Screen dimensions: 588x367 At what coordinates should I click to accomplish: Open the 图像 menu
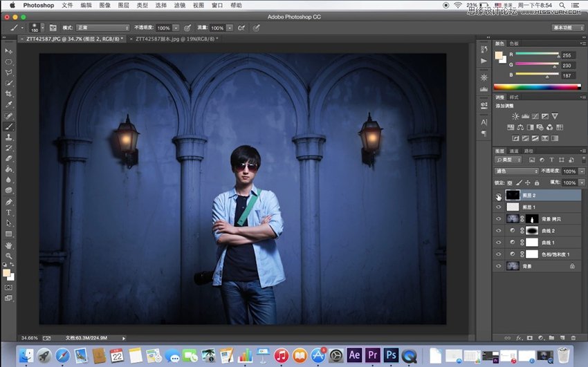(x=104, y=6)
